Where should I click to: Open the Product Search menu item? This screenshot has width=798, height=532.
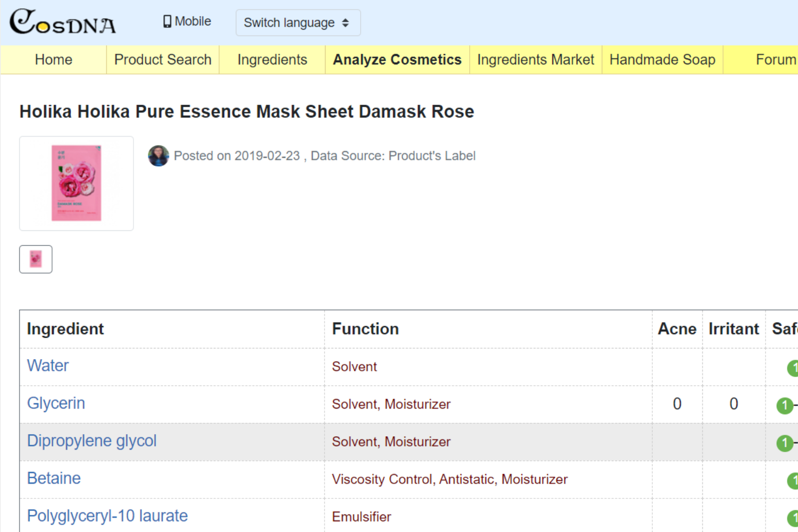click(x=163, y=60)
